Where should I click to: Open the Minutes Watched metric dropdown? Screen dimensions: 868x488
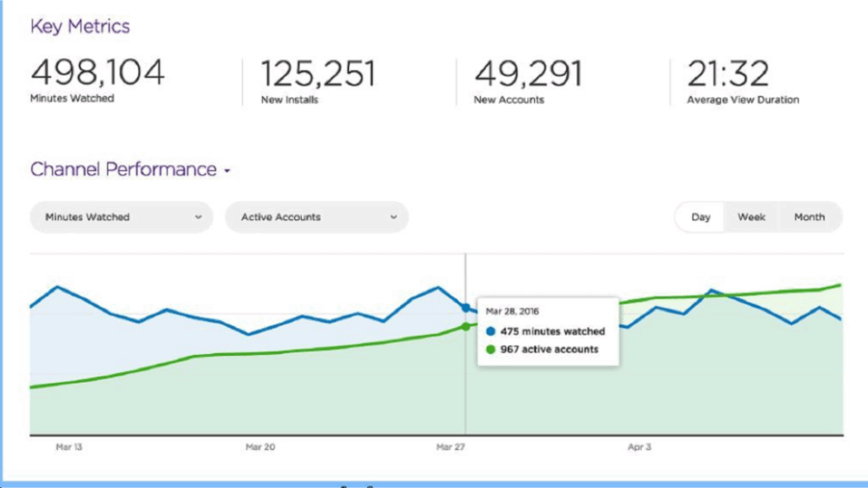tap(121, 217)
